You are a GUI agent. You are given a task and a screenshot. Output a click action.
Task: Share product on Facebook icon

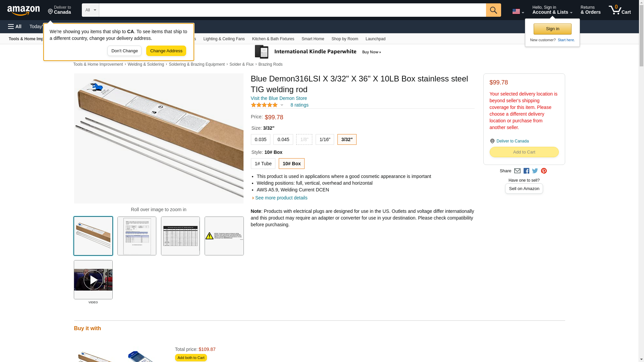pyautogui.click(x=526, y=171)
